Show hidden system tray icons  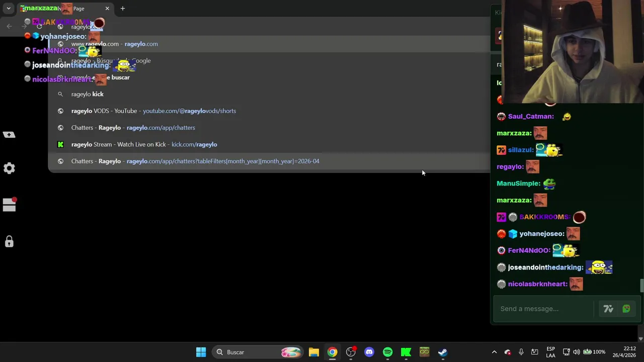(494, 352)
